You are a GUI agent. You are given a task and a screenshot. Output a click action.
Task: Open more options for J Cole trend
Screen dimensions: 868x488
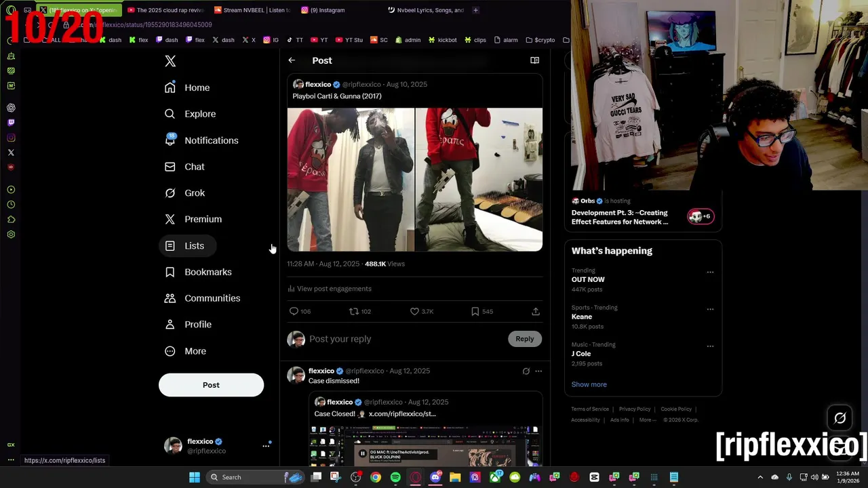pyautogui.click(x=710, y=346)
